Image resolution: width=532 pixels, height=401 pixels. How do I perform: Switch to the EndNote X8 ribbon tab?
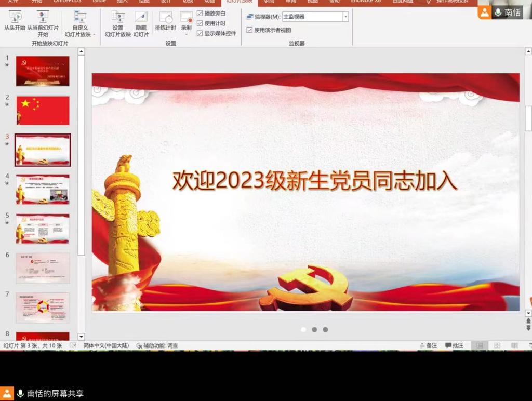[366, 2]
